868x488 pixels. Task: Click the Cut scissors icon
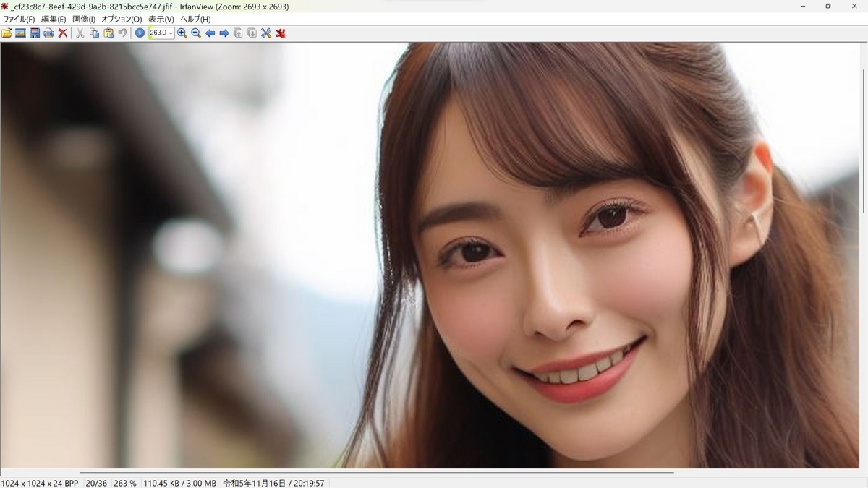tap(80, 33)
